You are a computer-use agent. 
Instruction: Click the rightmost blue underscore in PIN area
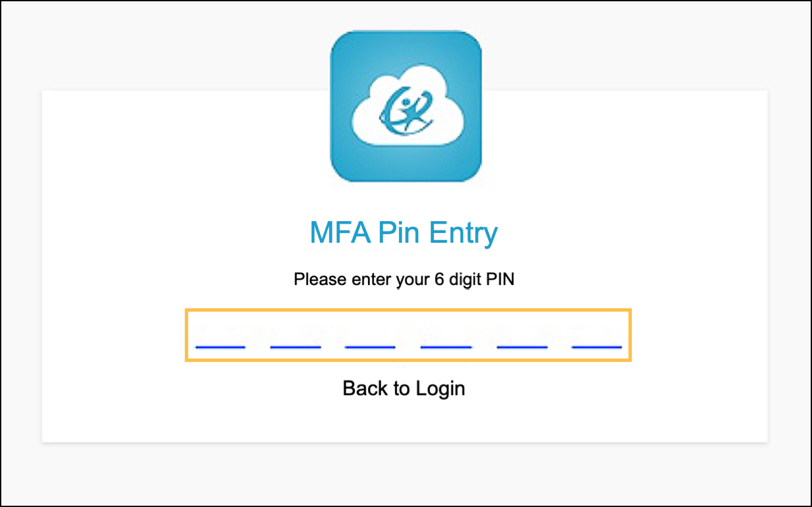tap(596, 347)
